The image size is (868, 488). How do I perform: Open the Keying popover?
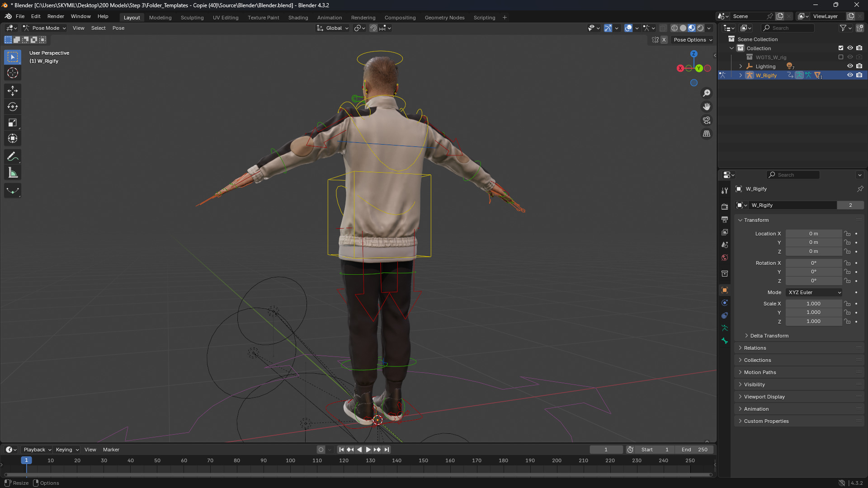(x=67, y=450)
